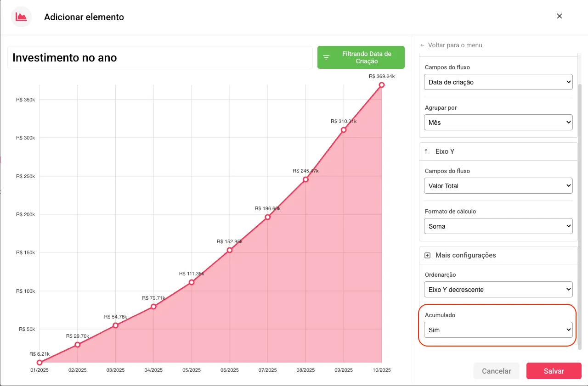Open the Ordenarção dropdown showing Eixo Y decrescente
Viewport: 588px width, 386px height.
point(498,289)
